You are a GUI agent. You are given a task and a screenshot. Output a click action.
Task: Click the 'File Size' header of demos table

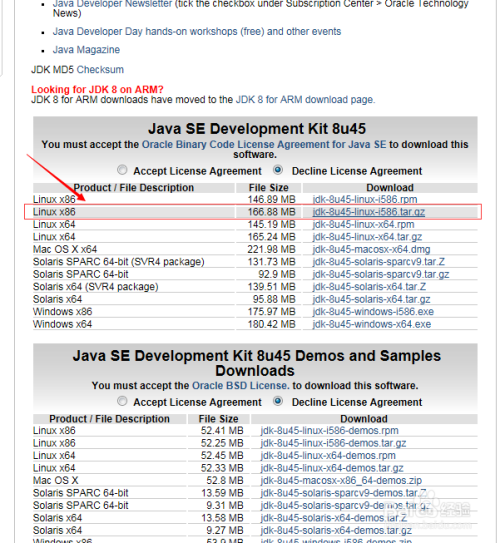point(218,419)
